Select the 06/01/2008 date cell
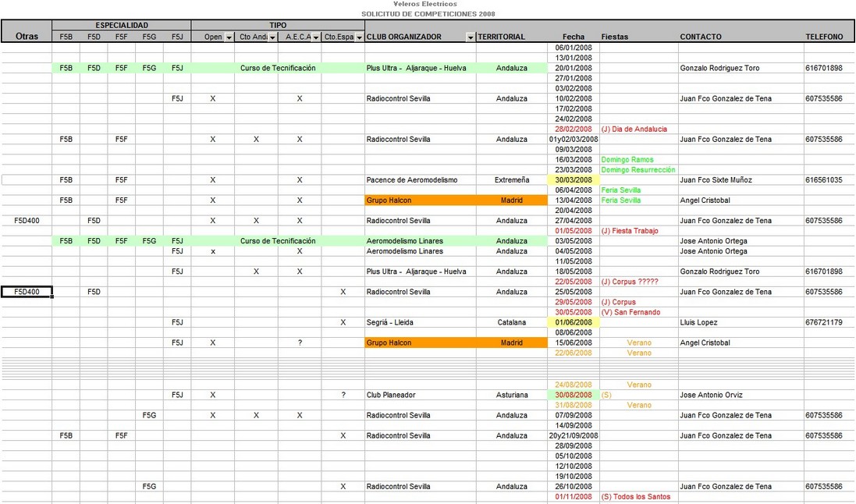The height and width of the screenshot is (504, 856). tap(574, 48)
